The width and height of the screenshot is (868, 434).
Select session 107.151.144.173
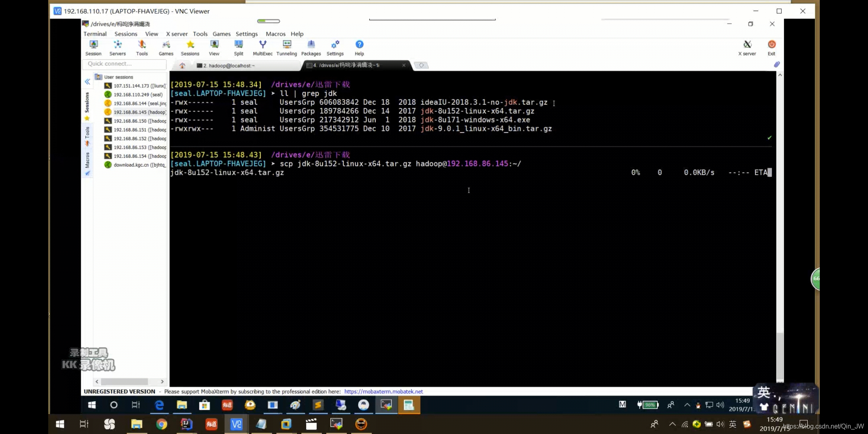135,86
